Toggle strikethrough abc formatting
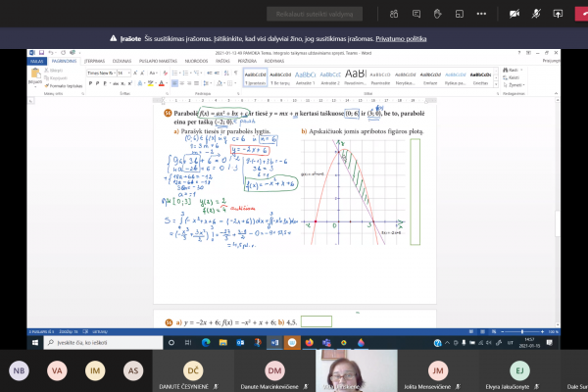588x392 pixels. 116,83
